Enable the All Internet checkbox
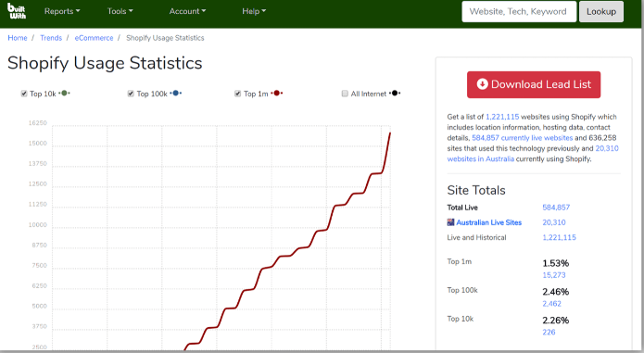 coord(345,94)
